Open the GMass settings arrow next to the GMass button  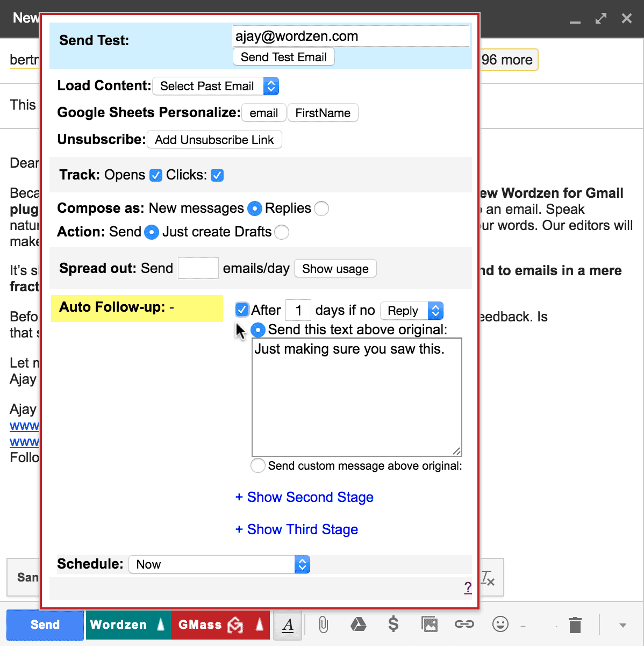click(x=260, y=625)
